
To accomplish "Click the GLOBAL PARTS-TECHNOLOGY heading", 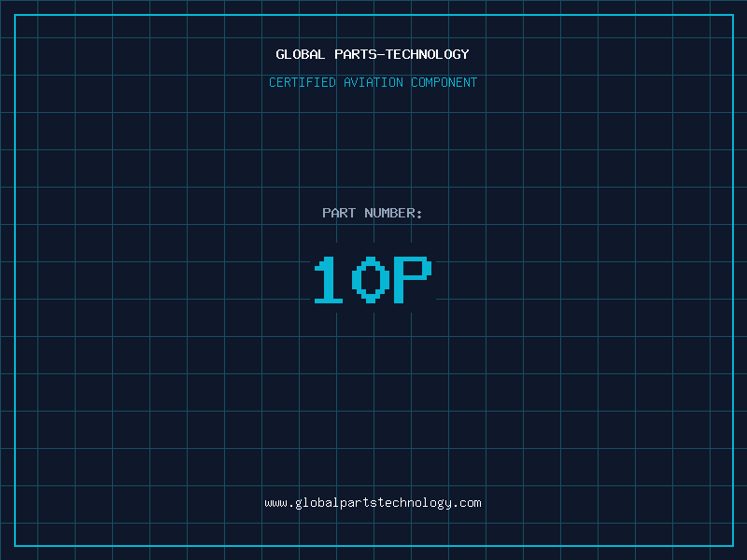I will (x=373, y=54).
